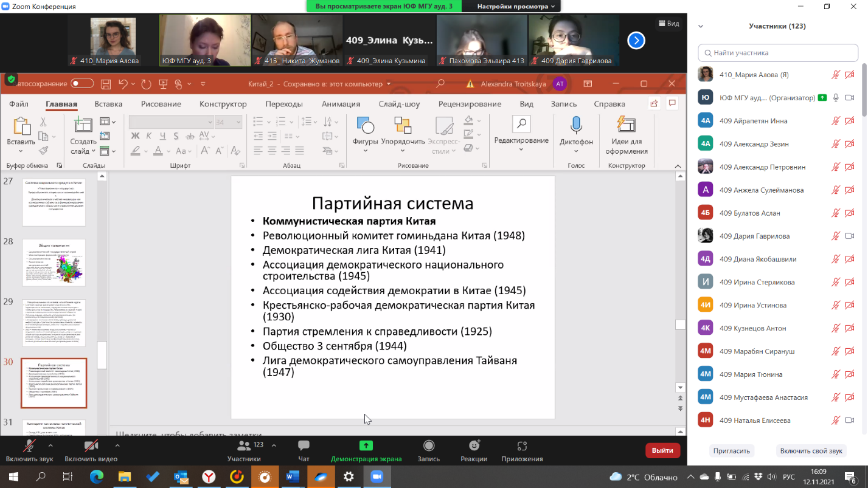Screen dimensions: 868x488
Task: Open the Настройки просмотра dropdown
Action: [x=516, y=6]
